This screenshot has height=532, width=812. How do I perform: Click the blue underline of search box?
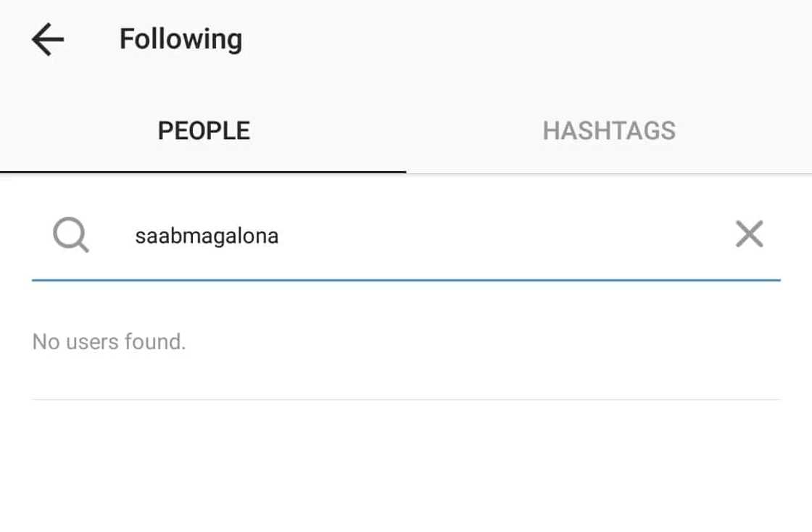[406, 280]
